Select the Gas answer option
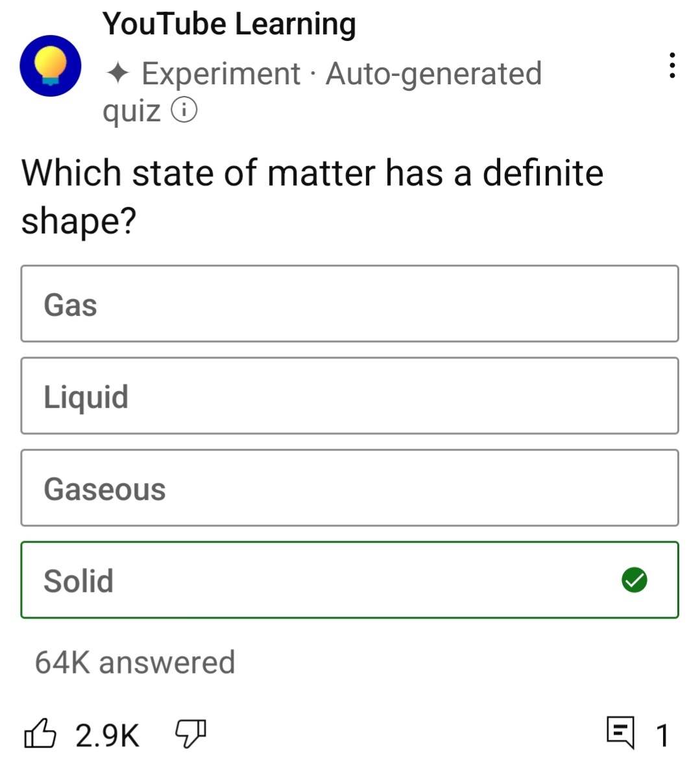This screenshot has width=700, height=769. click(x=349, y=303)
